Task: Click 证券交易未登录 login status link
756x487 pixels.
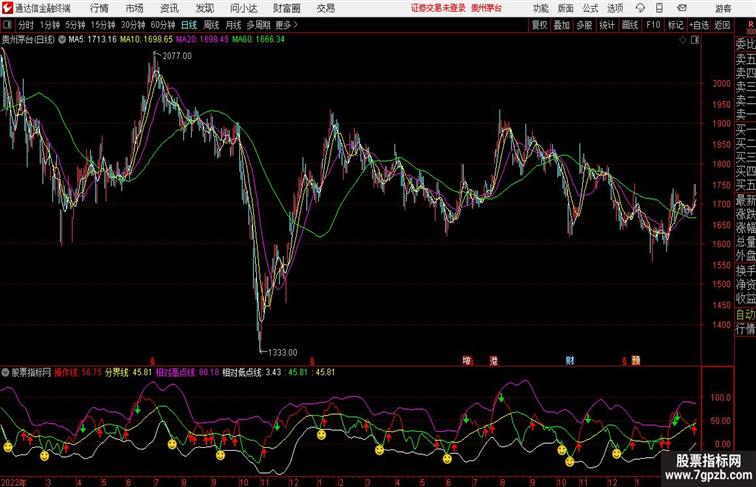Action: 438,8
